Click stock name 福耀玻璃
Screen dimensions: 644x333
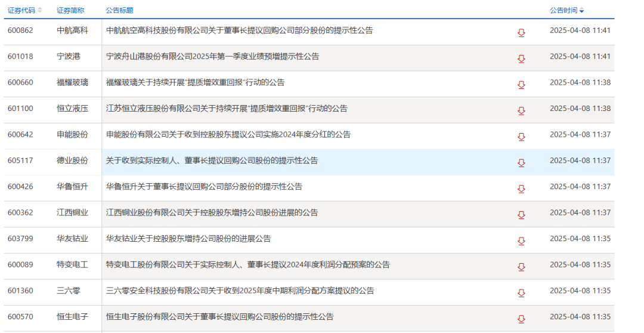coord(72,82)
